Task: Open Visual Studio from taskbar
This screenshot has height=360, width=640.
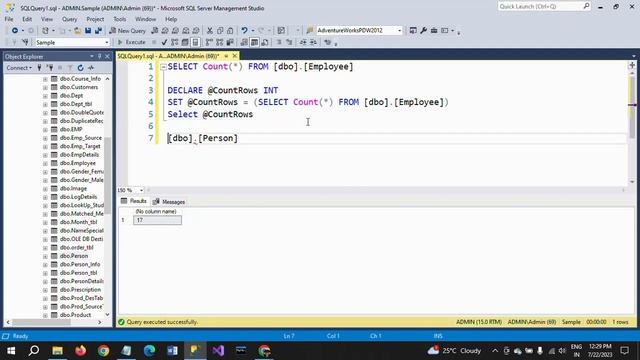Action: tap(218, 351)
